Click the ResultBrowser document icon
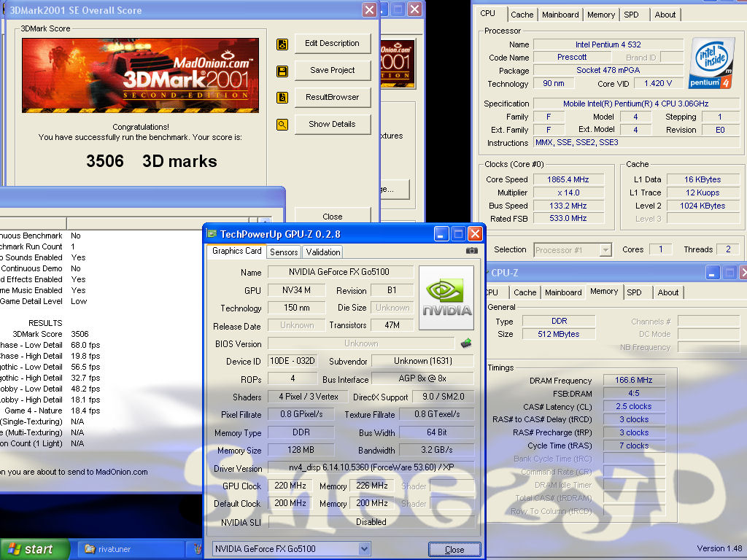The image size is (747, 560). click(x=282, y=98)
